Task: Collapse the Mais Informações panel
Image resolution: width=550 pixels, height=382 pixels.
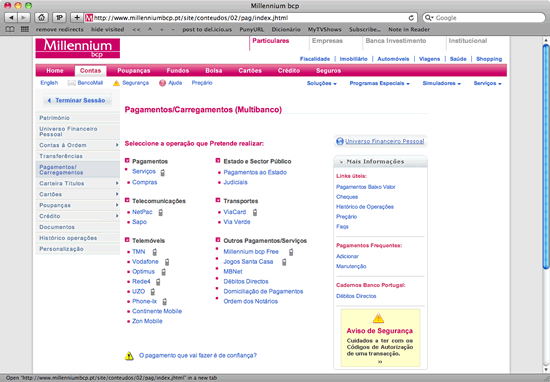Action: [x=341, y=162]
